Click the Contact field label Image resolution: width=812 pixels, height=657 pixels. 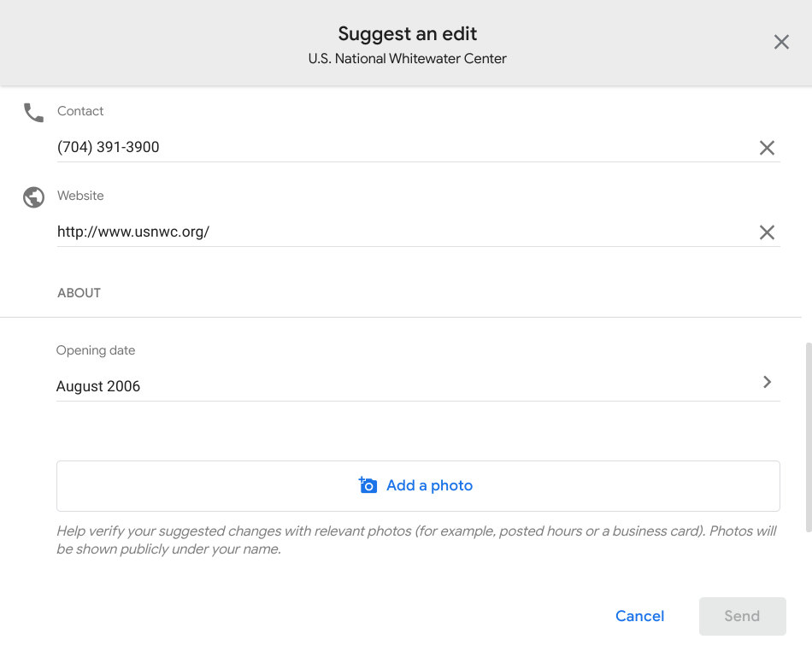80,111
